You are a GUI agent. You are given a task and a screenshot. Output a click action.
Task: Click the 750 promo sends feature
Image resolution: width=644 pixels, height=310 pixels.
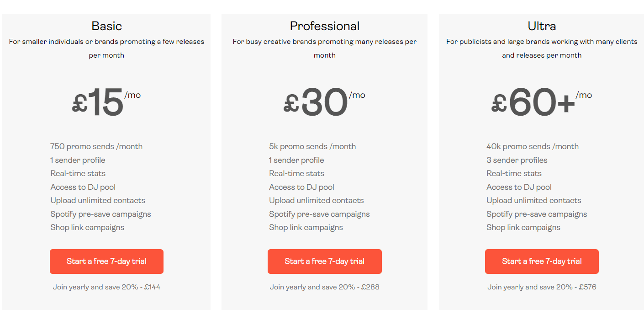[x=96, y=146]
